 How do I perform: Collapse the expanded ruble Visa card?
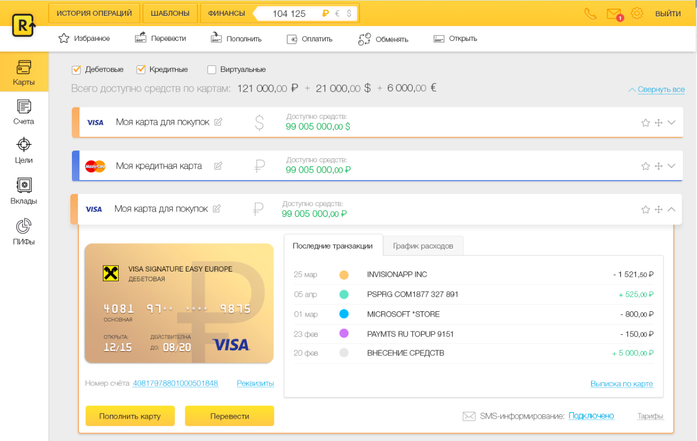672,209
